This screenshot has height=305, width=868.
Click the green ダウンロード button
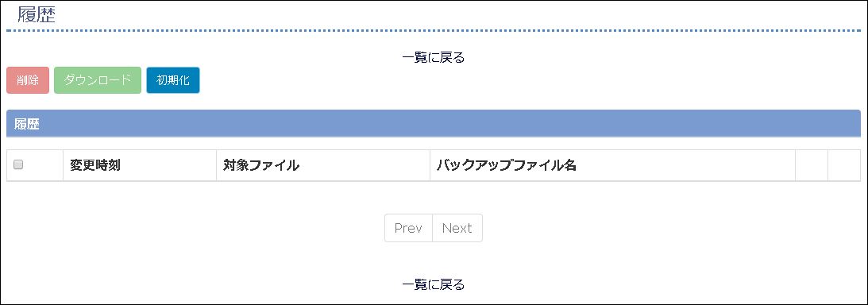coord(98,80)
